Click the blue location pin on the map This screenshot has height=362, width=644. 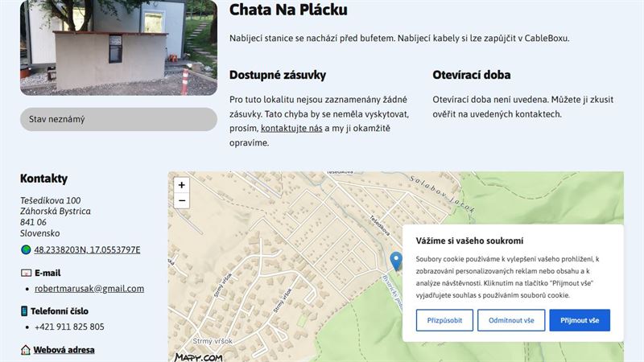(x=395, y=261)
